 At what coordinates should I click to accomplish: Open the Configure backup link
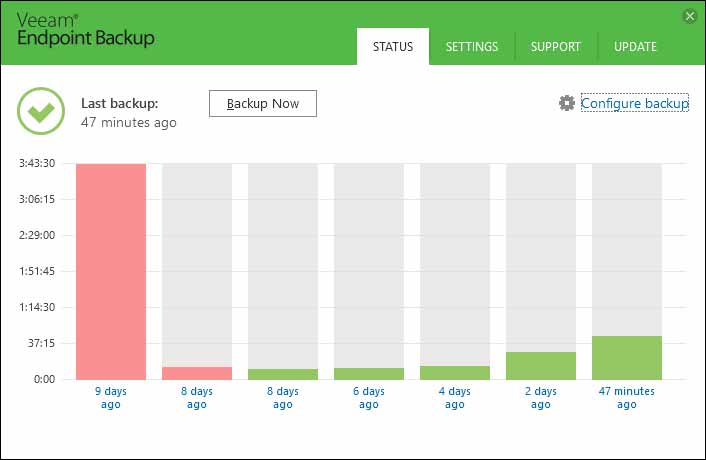tap(635, 103)
